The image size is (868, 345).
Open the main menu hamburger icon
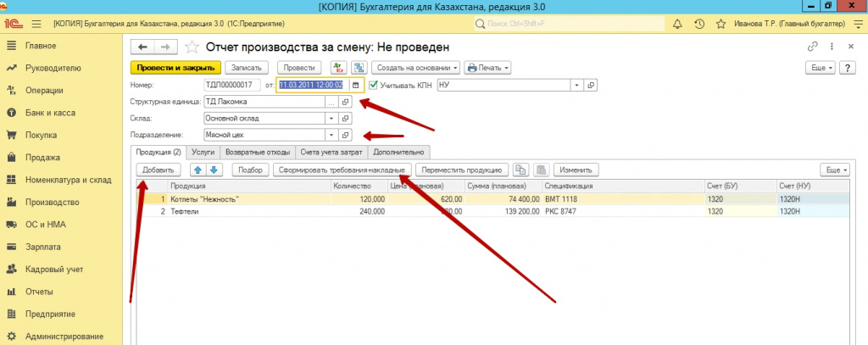point(37,24)
